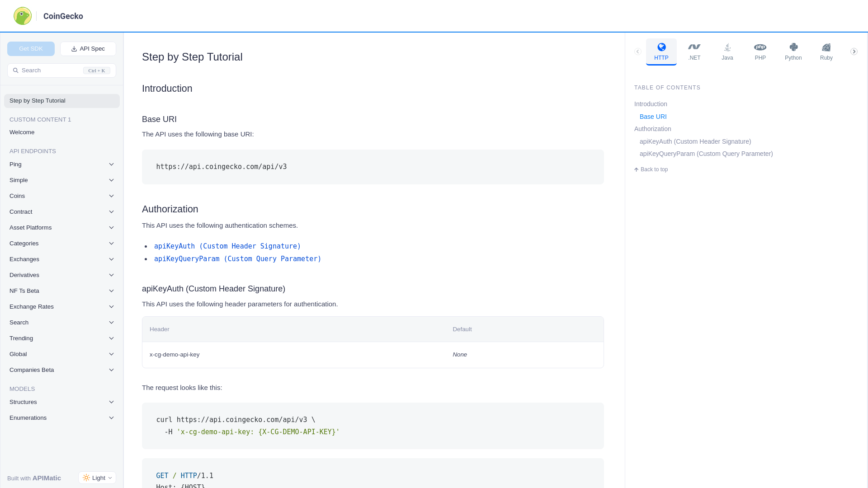
Task: Click the APIMatic link
Action: point(47,478)
